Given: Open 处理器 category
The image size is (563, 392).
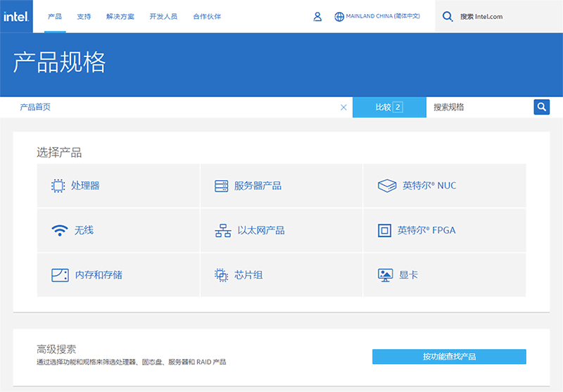Looking at the screenshot, I should point(118,186).
